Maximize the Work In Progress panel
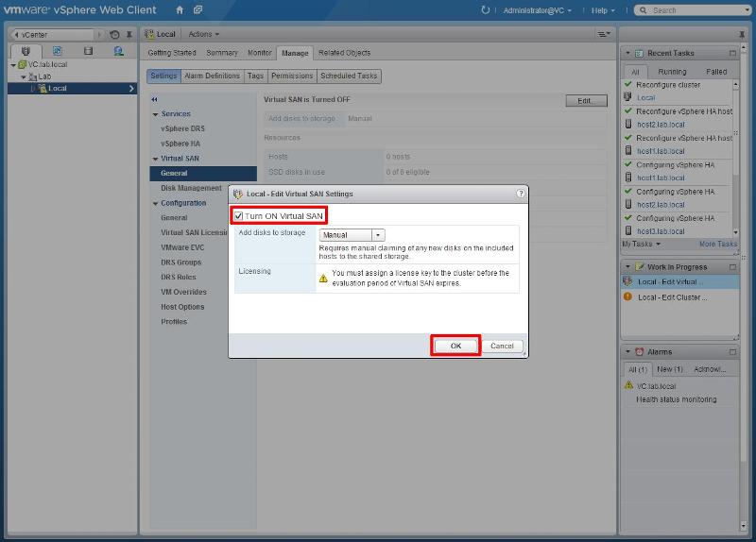Viewport: 756px width, 542px height. pos(733,267)
